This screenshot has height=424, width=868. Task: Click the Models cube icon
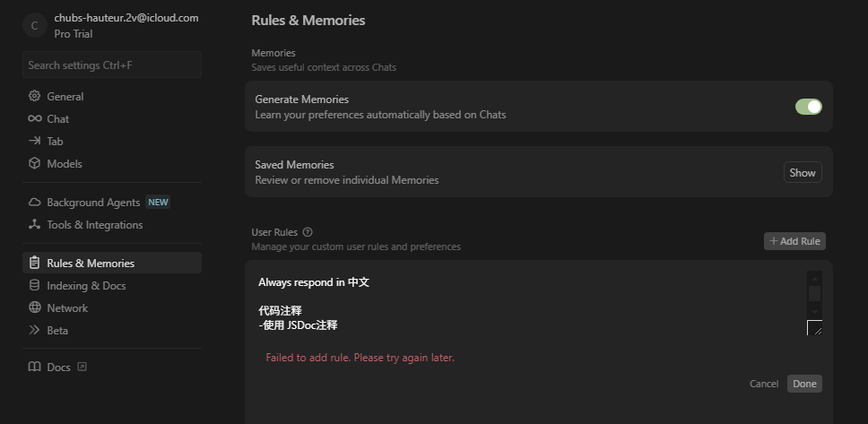(x=35, y=163)
